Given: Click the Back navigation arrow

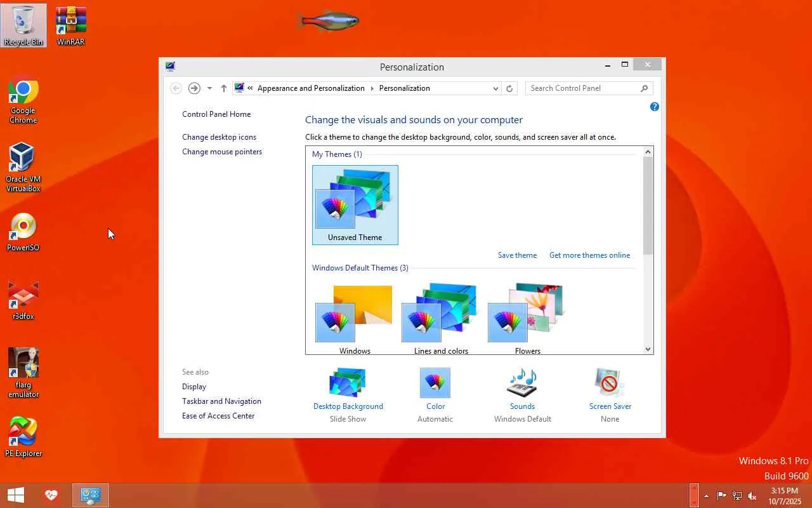Looking at the screenshot, I should tap(176, 88).
